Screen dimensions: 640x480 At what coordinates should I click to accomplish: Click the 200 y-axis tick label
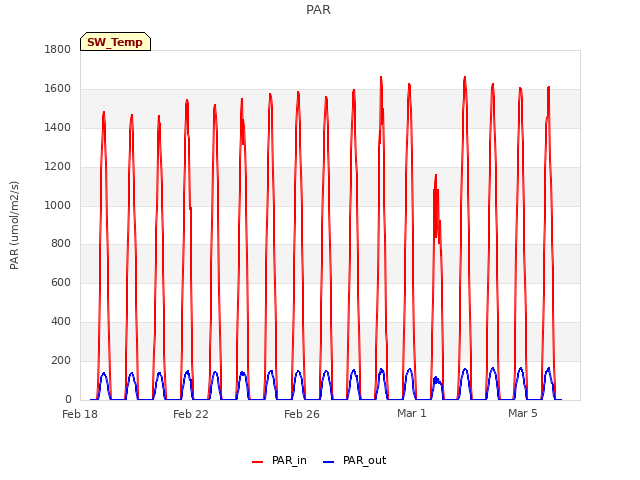(61, 360)
